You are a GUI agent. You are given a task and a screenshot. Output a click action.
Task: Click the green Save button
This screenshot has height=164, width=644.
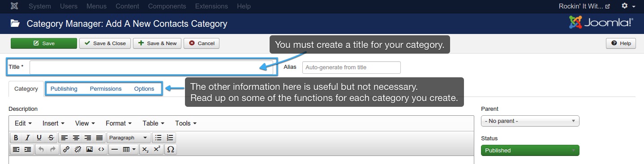pos(44,43)
